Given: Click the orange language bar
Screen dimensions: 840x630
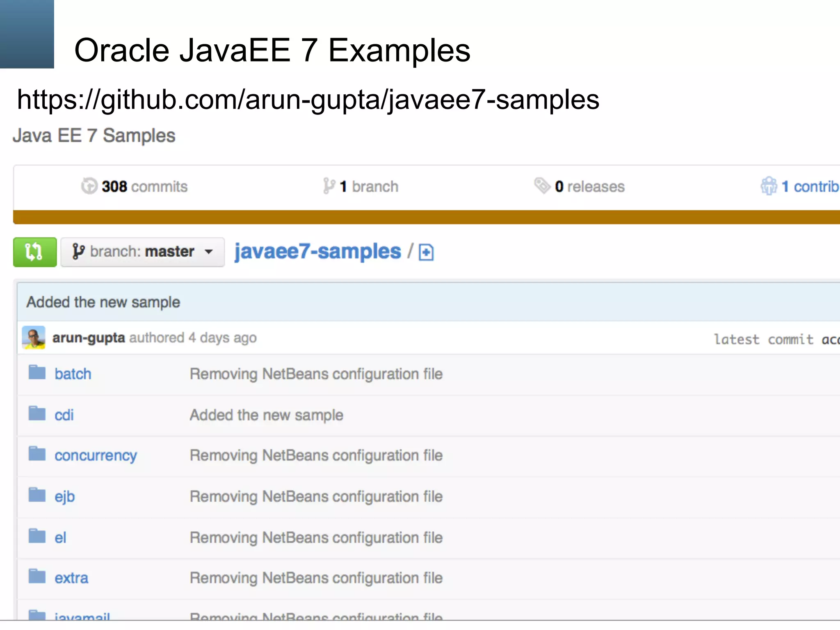Looking at the screenshot, I should point(427,217).
